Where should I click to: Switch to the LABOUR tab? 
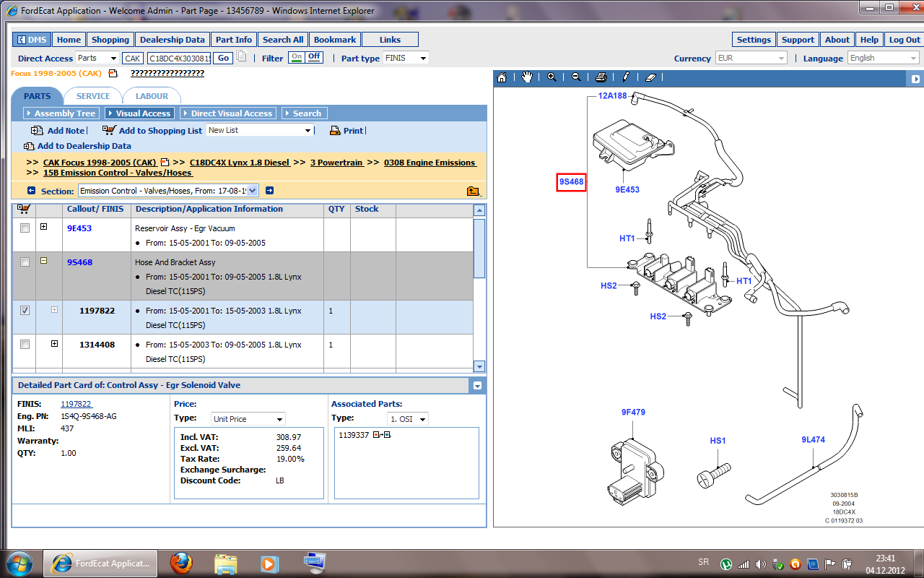pos(152,96)
